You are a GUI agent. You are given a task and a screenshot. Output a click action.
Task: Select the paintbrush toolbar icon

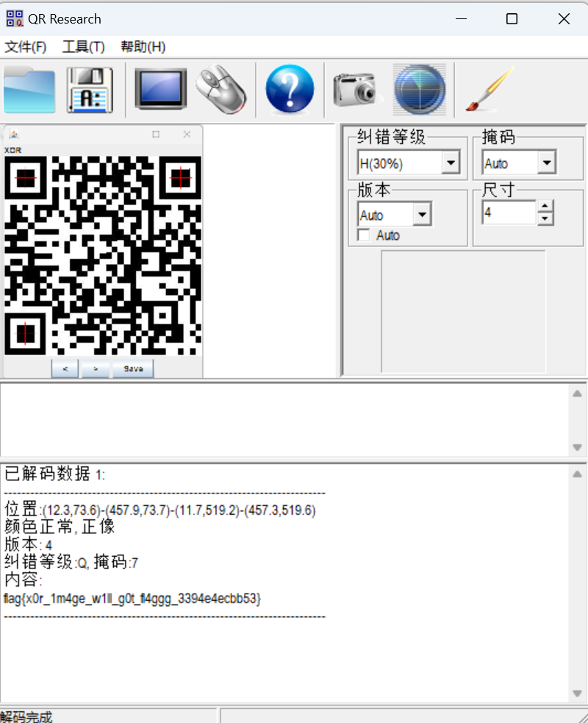[x=490, y=89]
